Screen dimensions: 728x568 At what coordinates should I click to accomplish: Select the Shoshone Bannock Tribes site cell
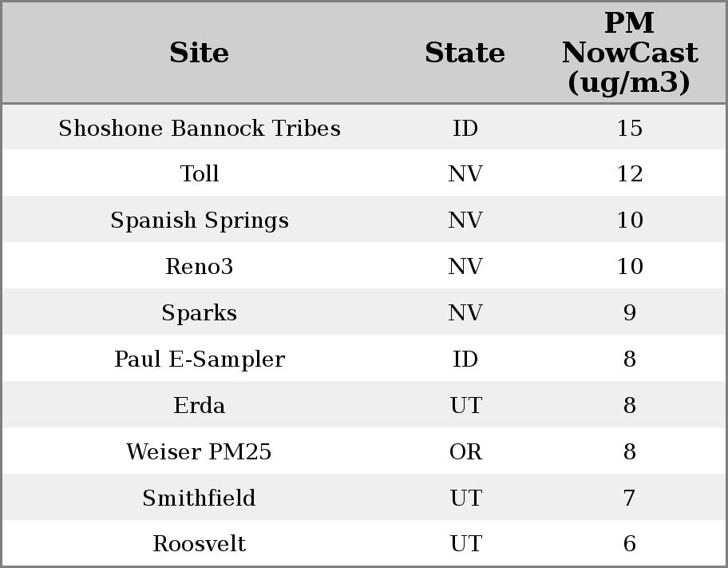(200, 129)
